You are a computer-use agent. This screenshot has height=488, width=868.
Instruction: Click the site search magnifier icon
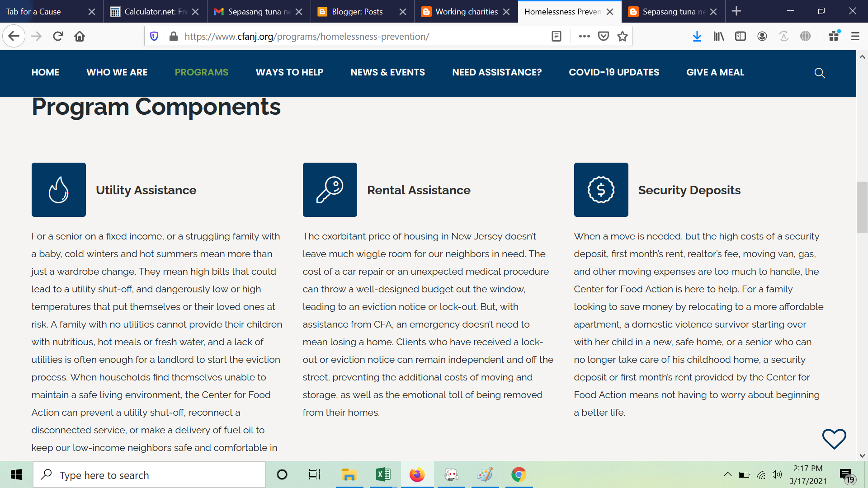pos(819,73)
